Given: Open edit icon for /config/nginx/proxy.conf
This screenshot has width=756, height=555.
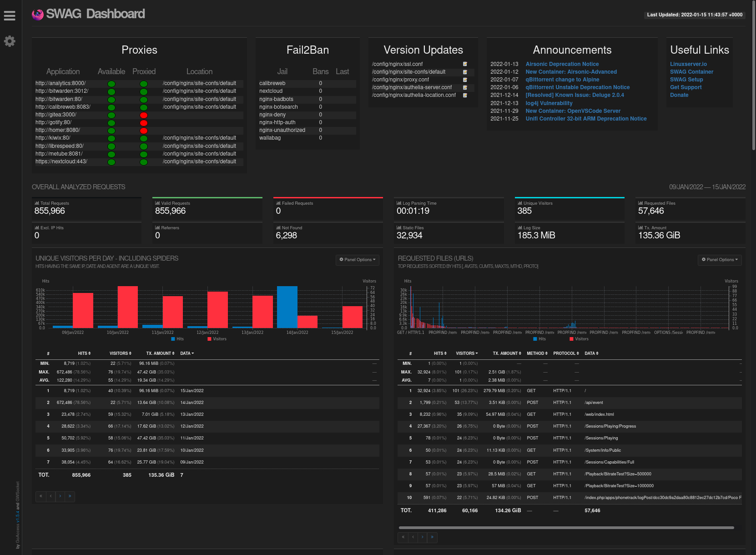Looking at the screenshot, I should tap(465, 80).
